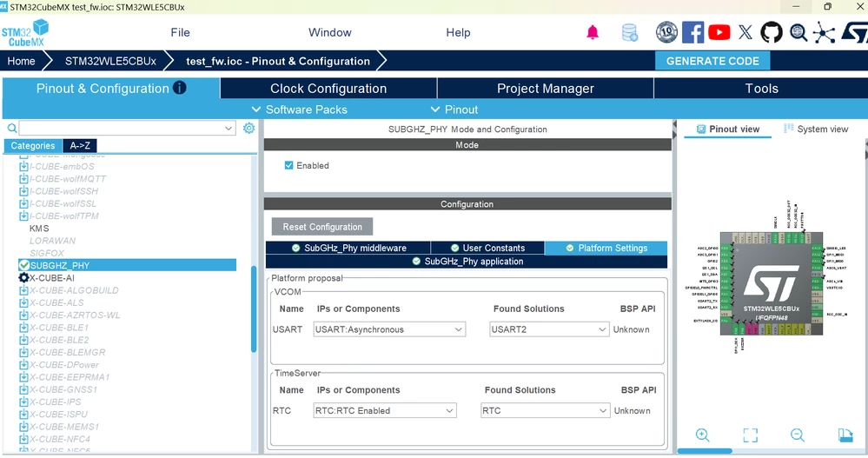Fit the chip view to screen
Screen dimensions: 868x458
[x=750, y=435]
